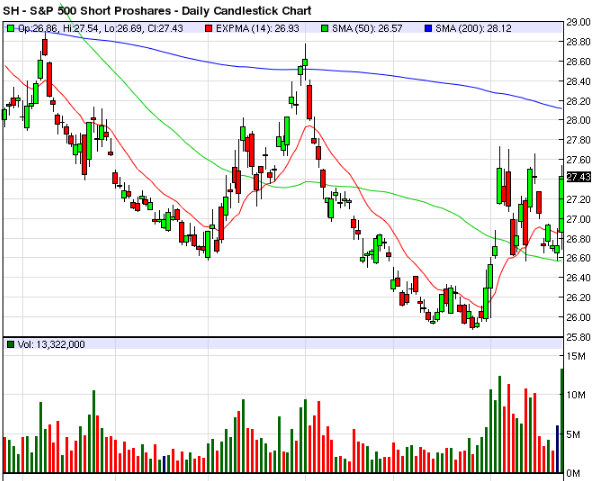594x481 pixels.
Task: Click the red EXPMA (14) legend swatch
Action: point(209,28)
